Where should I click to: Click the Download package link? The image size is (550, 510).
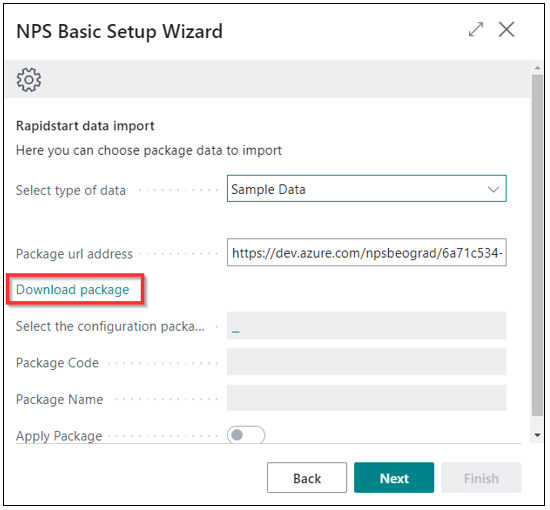pos(73,290)
